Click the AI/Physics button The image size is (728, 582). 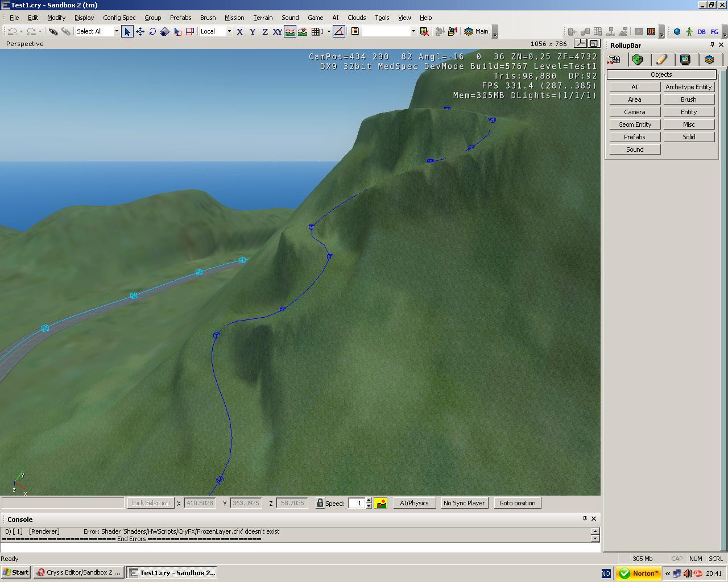414,503
